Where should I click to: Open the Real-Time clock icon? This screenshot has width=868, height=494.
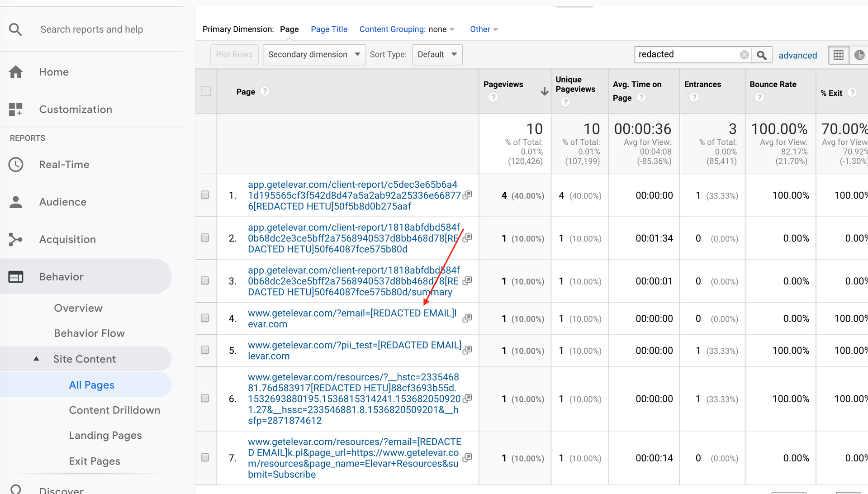[16, 165]
